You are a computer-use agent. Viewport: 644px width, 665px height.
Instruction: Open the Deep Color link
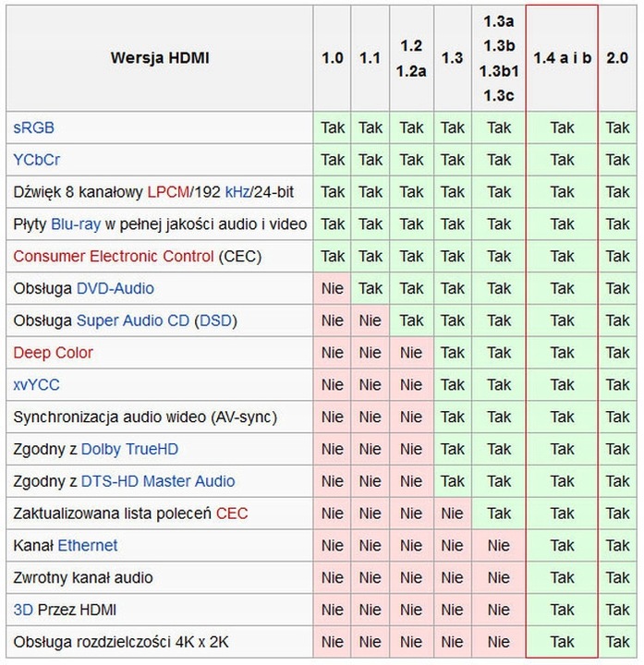[54, 353]
